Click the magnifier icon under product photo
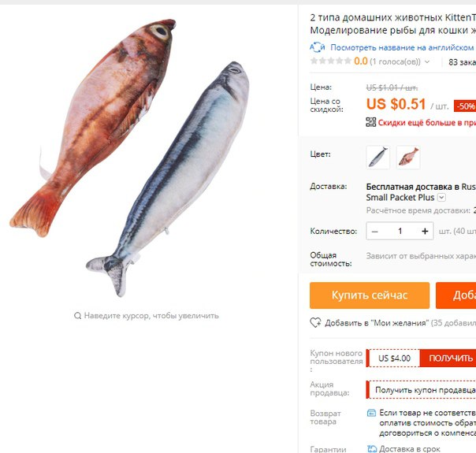 (77, 316)
